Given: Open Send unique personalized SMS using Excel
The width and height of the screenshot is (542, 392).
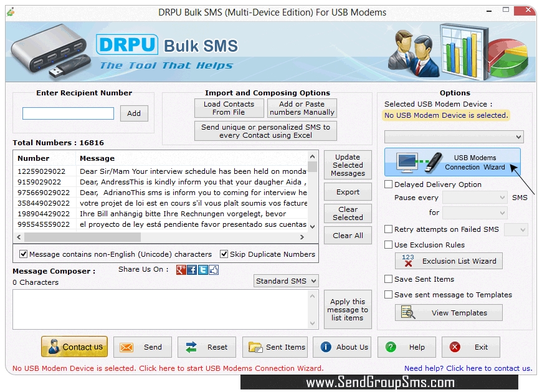Looking at the screenshot, I should pyautogui.click(x=265, y=131).
